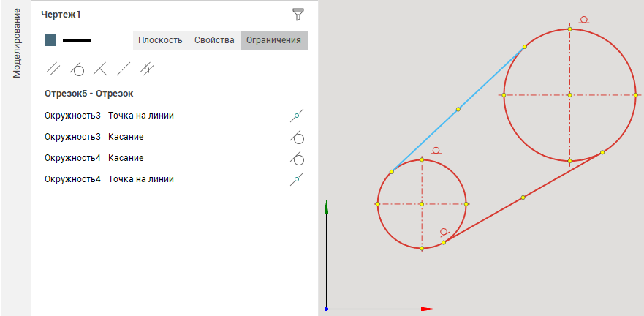Image resolution: width=644 pixels, height=316 pixels.
Task: Select the perpendicular constraint icon
Action: click(100, 69)
